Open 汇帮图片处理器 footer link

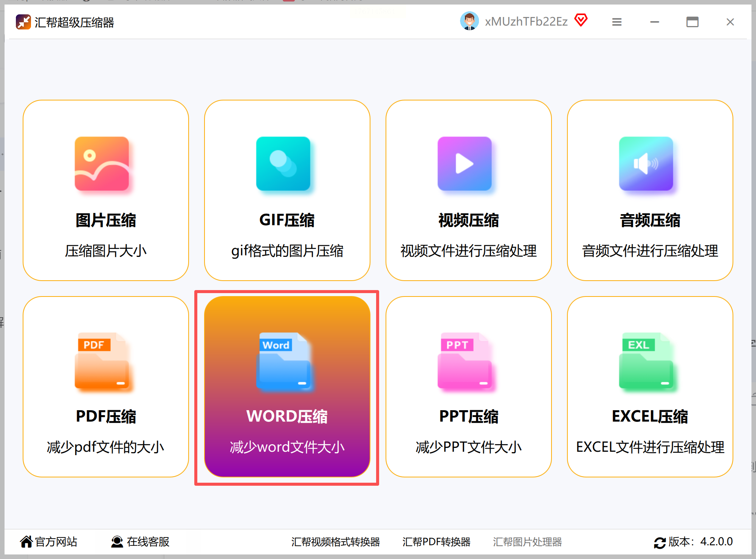527,542
